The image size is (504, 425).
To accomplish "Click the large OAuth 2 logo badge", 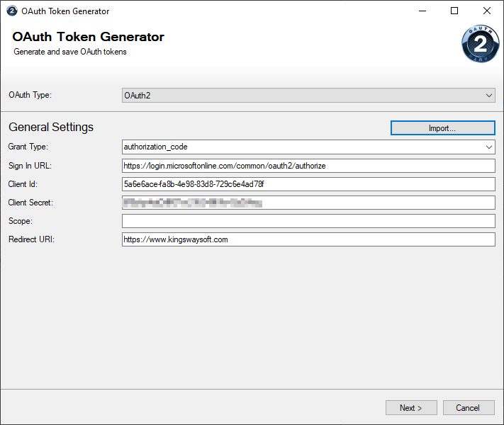I will point(480,44).
